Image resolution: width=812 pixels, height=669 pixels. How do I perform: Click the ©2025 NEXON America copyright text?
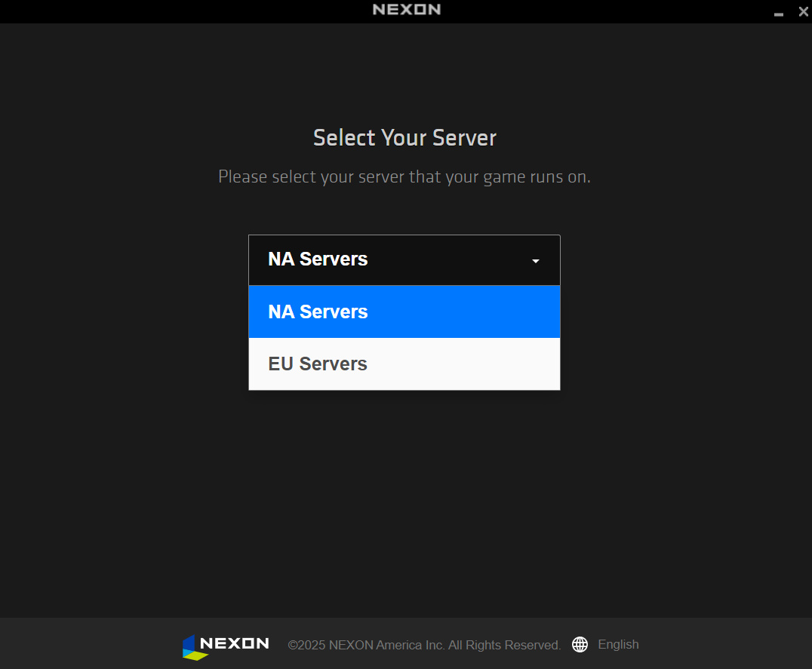pyautogui.click(x=424, y=645)
